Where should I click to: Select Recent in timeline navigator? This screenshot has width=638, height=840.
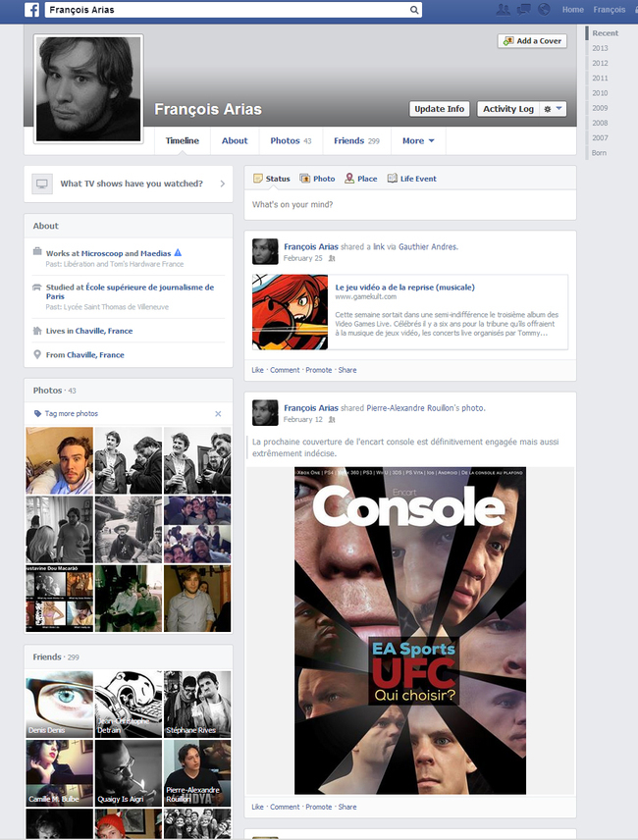606,33
